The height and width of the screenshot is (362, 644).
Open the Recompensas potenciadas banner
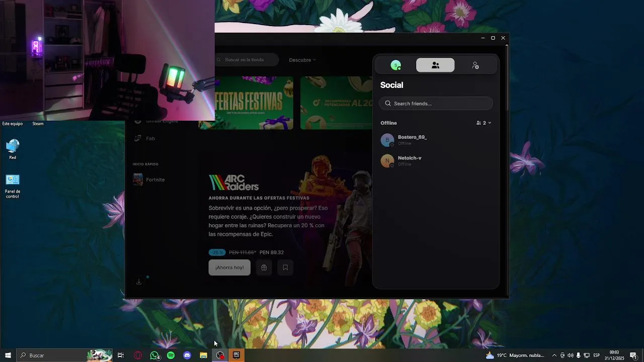[x=337, y=103]
